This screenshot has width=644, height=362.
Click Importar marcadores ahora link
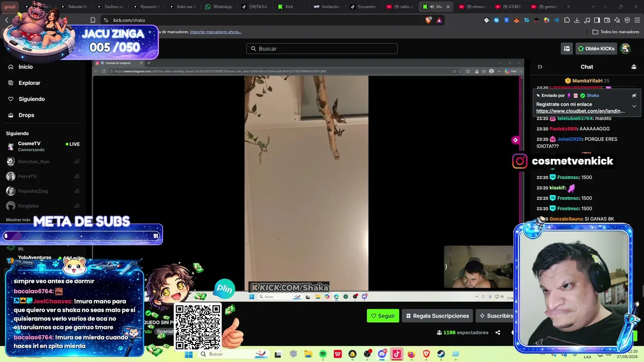coord(215,32)
